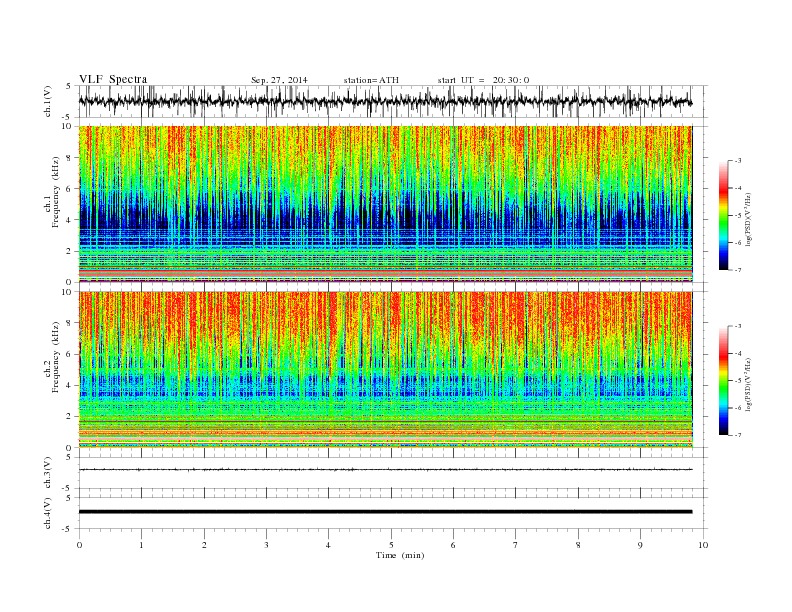
Task: Click the ch.2 PSD color bar
Action: coord(723,380)
